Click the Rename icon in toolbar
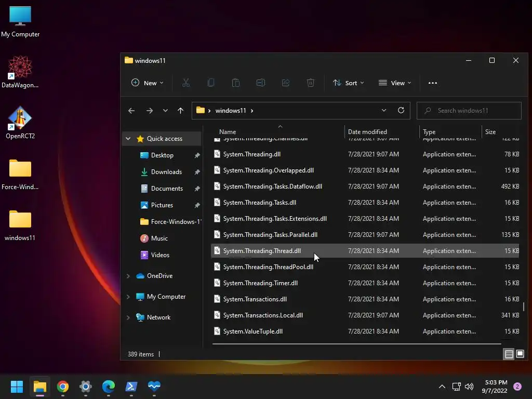The height and width of the screenshot is (399, 532). [x=261, y=83]
